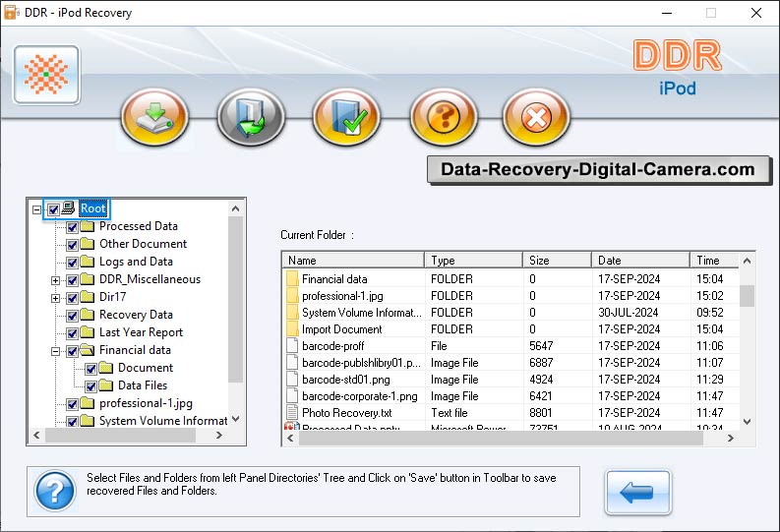The image size is (780, 532).
Task: Click the Logs and Data folder icon
Action: pyautogui.click(x=88, y=262)
